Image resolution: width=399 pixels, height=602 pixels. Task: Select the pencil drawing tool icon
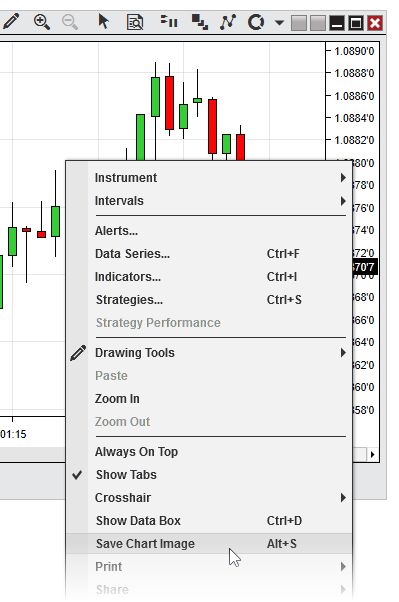coord(11,21)
